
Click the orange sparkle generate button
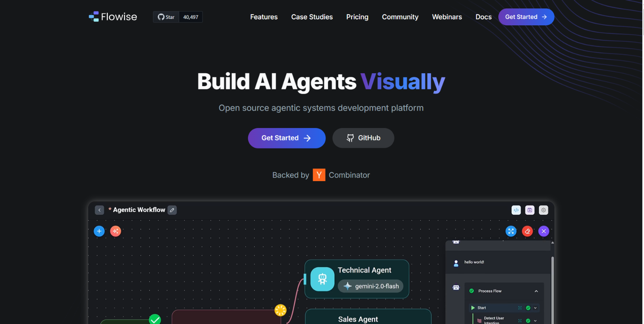[x=116, y=231]
